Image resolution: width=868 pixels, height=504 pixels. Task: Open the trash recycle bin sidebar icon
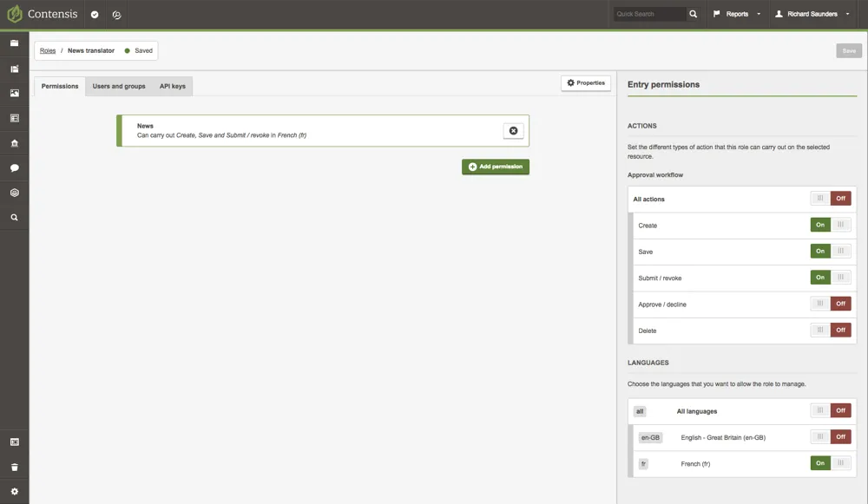tap(15, 467)
